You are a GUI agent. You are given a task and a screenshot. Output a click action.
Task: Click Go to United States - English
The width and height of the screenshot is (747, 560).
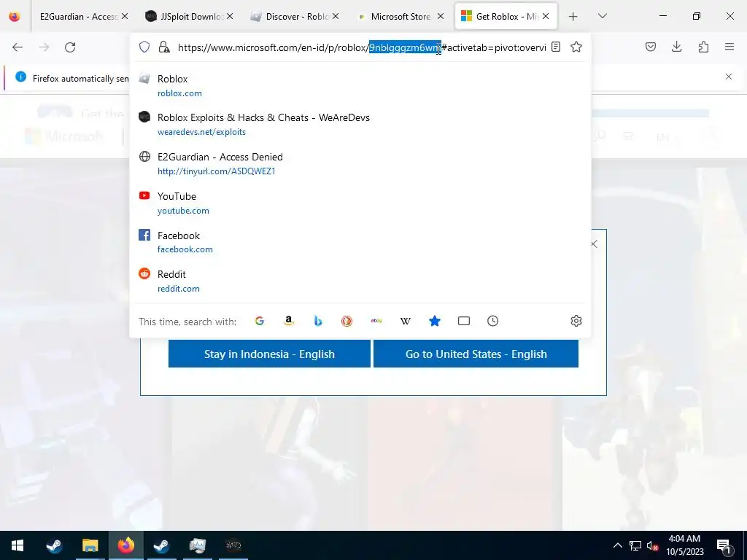pyautogui.click(x=476, y=354)
